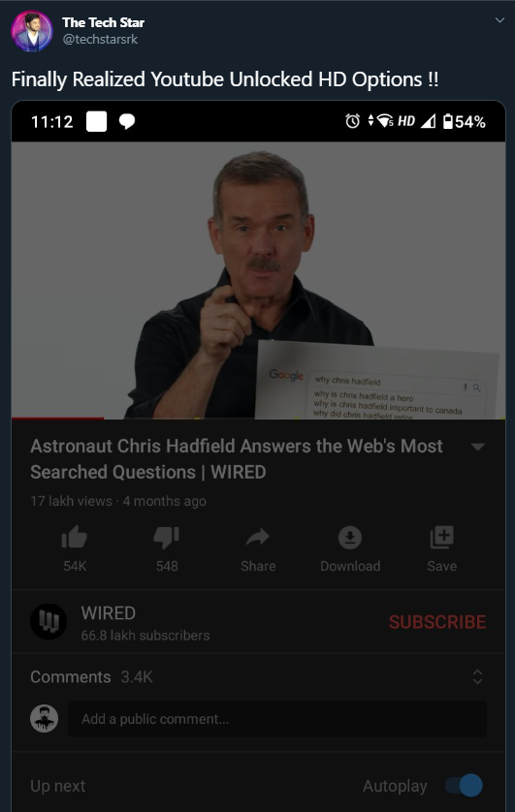Click the Download icon
The image size is (515, 812).
pos(350,538)
